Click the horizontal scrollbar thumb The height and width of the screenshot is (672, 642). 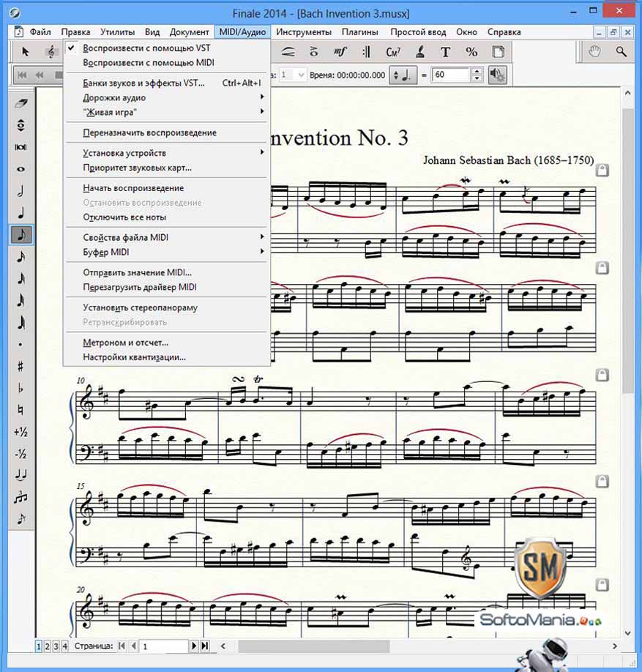point(314,646)
